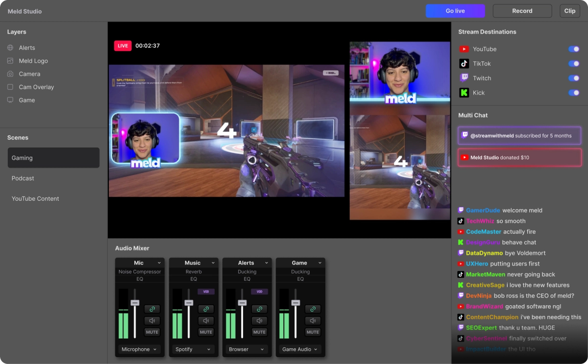Image resolution: width=588 pixels, height=364 pixels.
Task: Click Kick icon beside CreativeSage message
Action: click(x=461, y=285)
